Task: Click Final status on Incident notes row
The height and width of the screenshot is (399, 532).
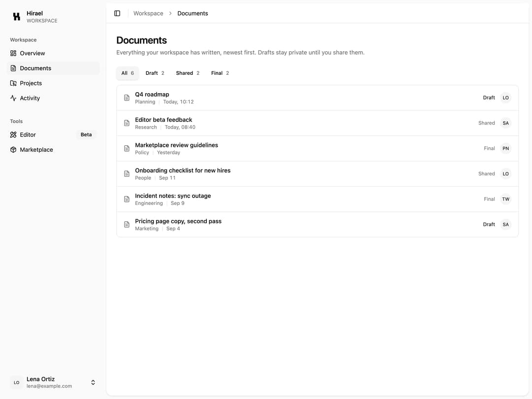Action: (489, 199)
